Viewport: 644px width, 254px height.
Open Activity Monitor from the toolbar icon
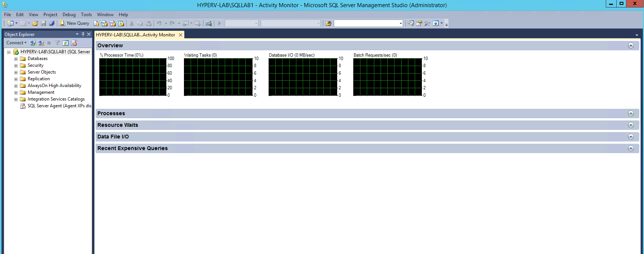click(209, 23)
